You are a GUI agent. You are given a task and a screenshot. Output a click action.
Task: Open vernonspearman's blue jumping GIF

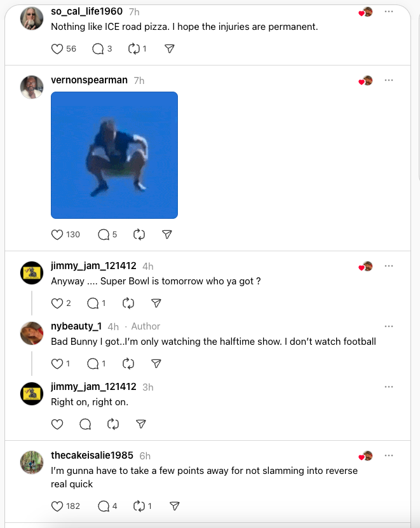coord(114,155)
